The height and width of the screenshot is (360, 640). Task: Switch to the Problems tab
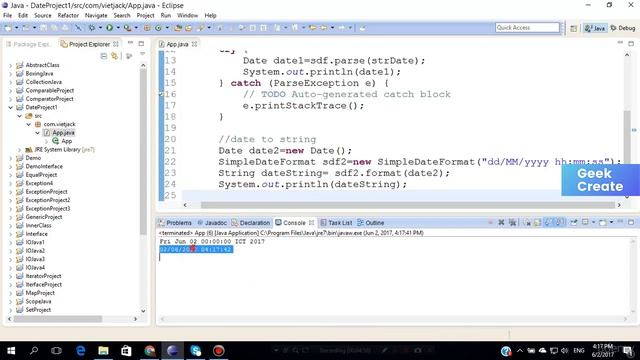(x=175, y=223)
